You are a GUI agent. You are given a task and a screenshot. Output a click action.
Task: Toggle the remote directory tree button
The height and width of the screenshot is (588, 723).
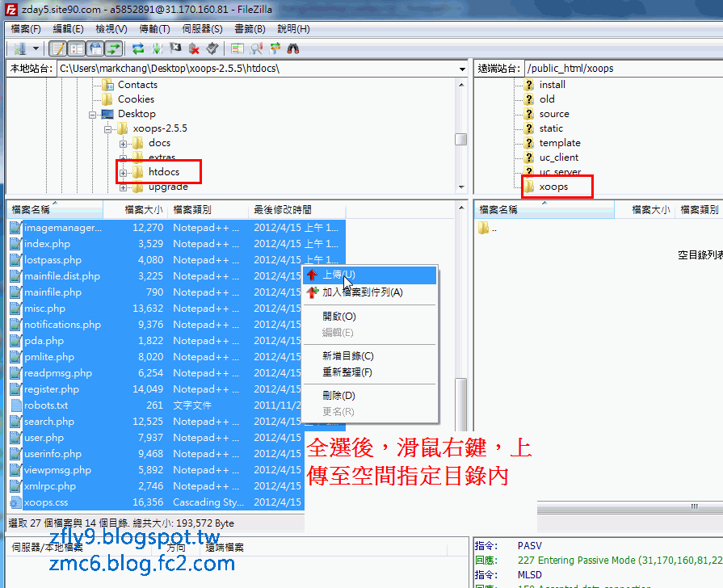95,48
